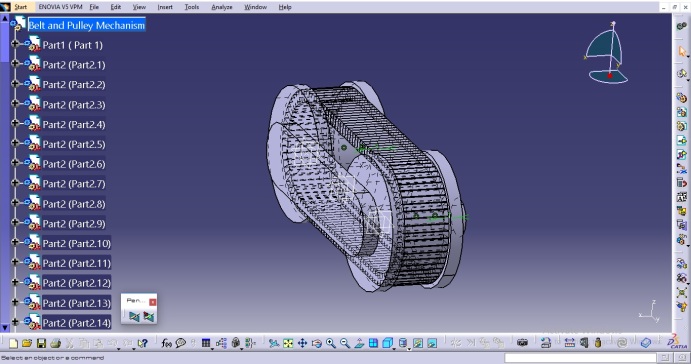Click the New document icon
The height and width of the screenshot is (364, 691).
coord(13,343)
